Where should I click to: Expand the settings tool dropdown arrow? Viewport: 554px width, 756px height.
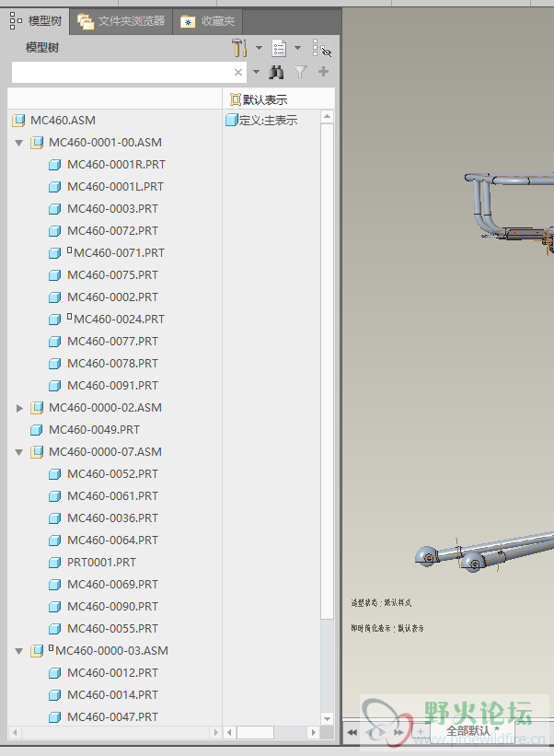(259, 48)
